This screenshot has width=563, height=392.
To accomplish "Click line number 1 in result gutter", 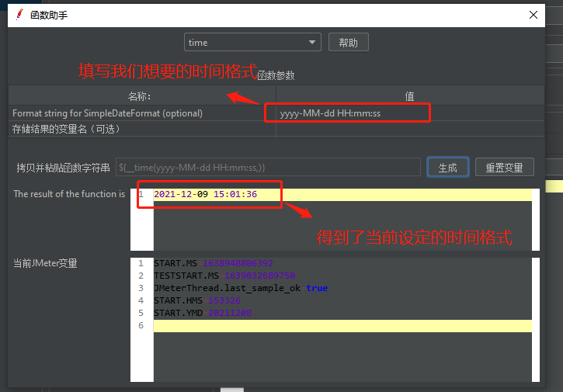I will 141,194.
